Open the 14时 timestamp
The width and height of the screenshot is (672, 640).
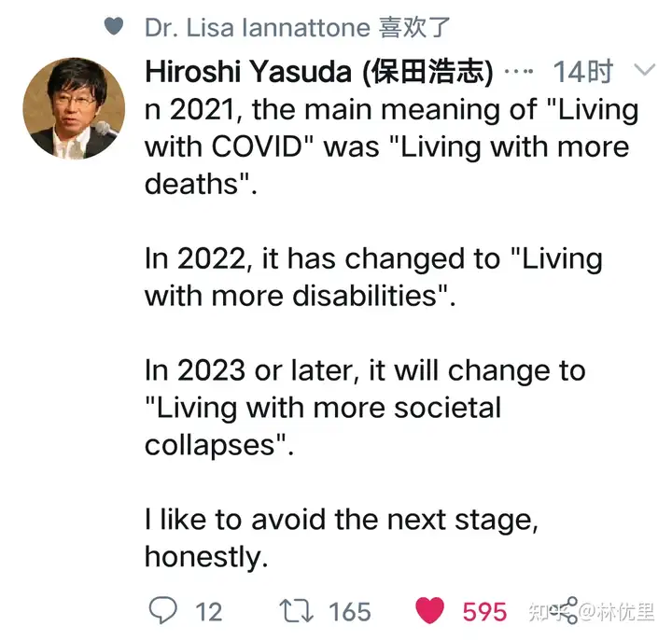pos(583,72)
